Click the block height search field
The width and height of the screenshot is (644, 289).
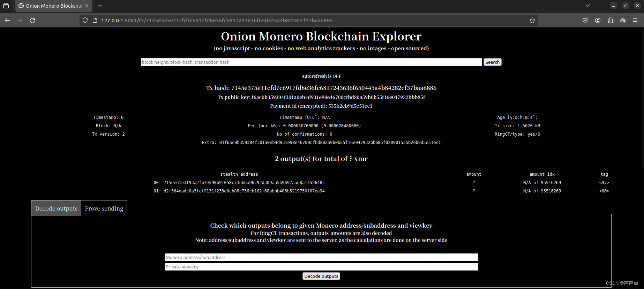pyautogui.click(x=312, y=62)
